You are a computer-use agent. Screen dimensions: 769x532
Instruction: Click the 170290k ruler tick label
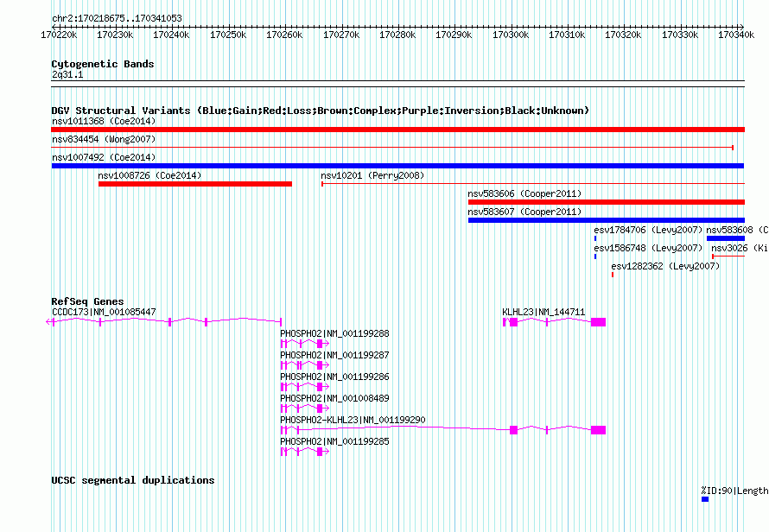click(454, 35)
